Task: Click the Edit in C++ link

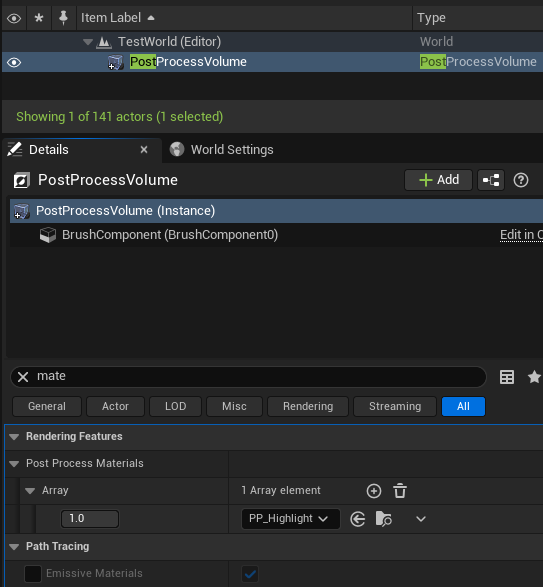Action: click(521, 235)
